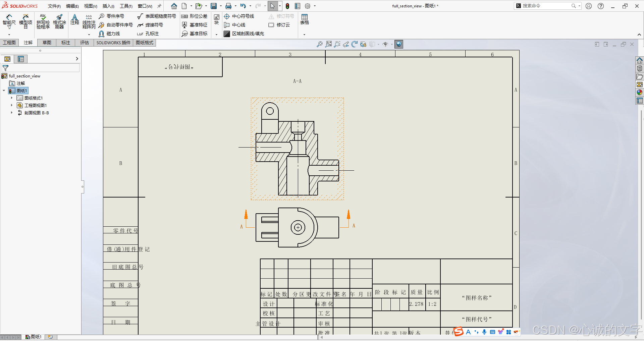
Task: Open the 文件(F) menu
Action: pos(54,6)
